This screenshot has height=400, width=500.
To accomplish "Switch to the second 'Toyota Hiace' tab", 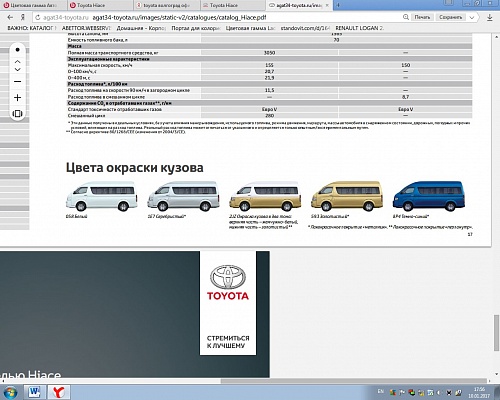I will click(233, 5).
